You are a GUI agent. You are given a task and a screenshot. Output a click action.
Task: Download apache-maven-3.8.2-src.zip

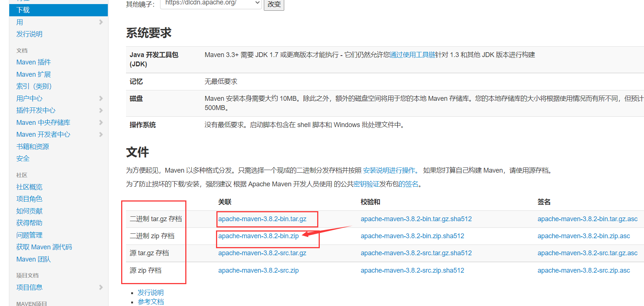click(258, 270)
